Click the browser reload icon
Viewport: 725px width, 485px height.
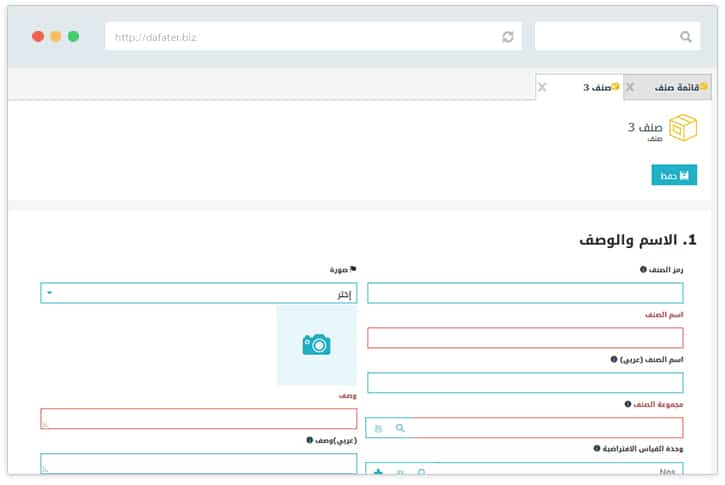508,37
